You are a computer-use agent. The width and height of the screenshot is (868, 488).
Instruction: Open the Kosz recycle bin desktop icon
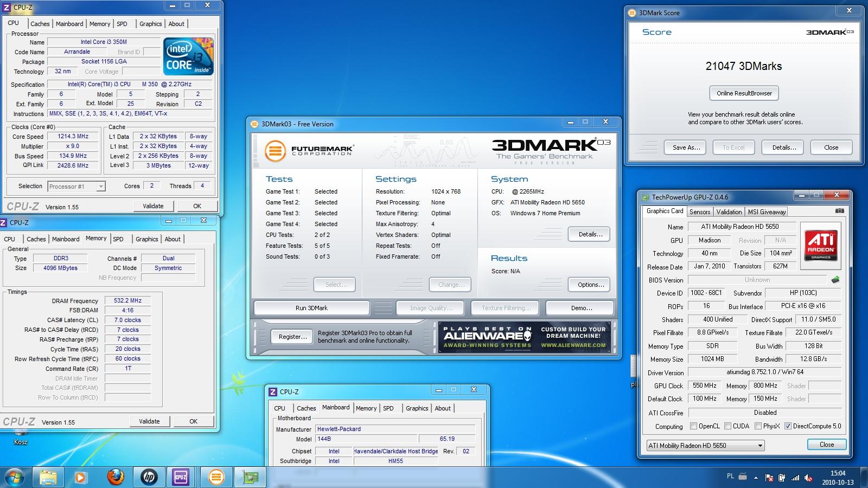click(x=21, y=438)
